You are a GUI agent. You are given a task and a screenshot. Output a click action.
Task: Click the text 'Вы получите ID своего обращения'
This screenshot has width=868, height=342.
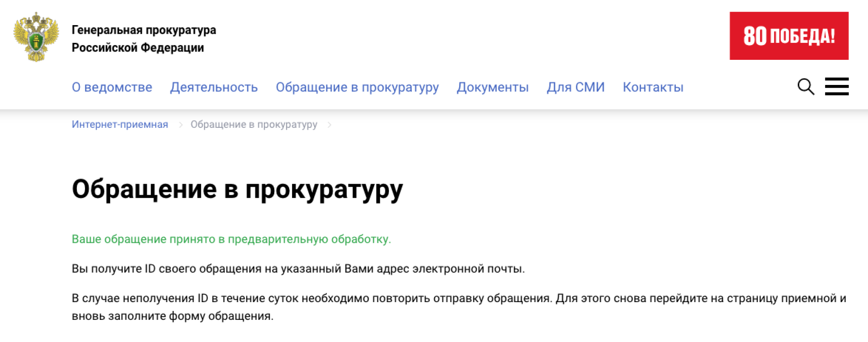pos(167,269)
